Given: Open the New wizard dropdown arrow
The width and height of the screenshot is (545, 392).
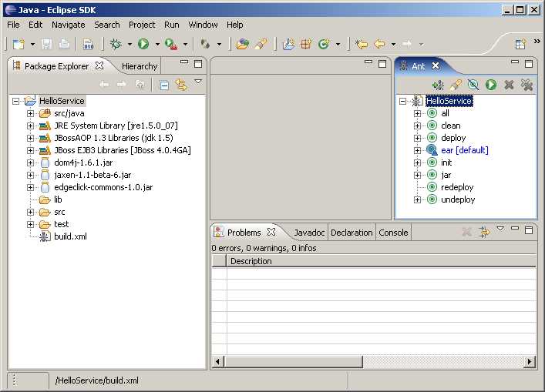Looking at the screenshot, I should pyautogui.click(x=32, y=45).
